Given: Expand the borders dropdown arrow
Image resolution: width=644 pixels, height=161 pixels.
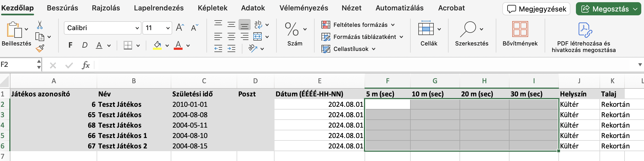Looking at the screenshot, I should 138,46.
